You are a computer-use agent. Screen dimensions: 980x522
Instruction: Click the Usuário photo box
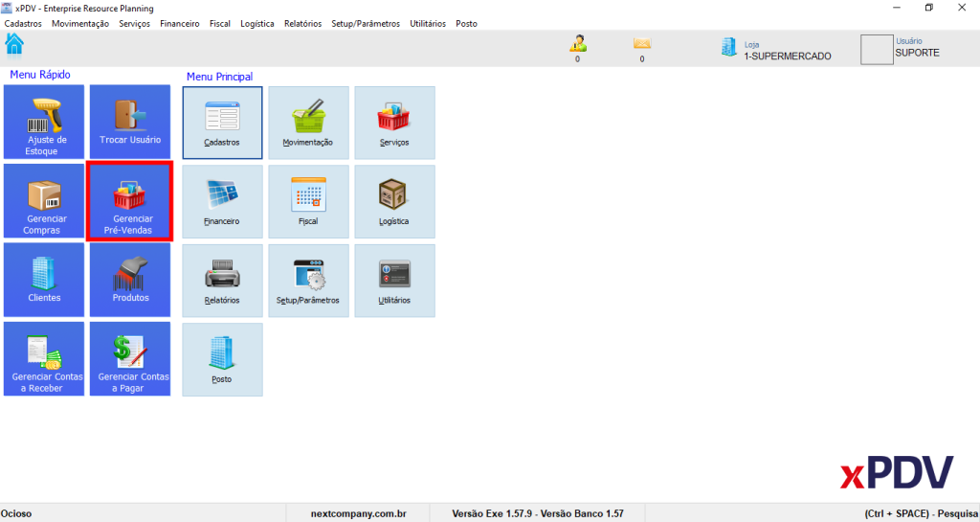(x=877, y=50)
